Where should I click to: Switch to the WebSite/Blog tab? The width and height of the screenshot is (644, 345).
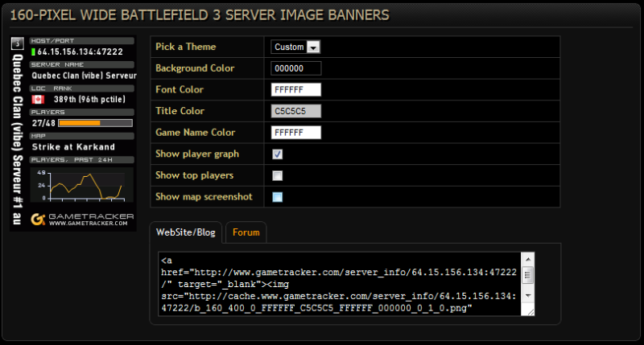coord(186,232)
